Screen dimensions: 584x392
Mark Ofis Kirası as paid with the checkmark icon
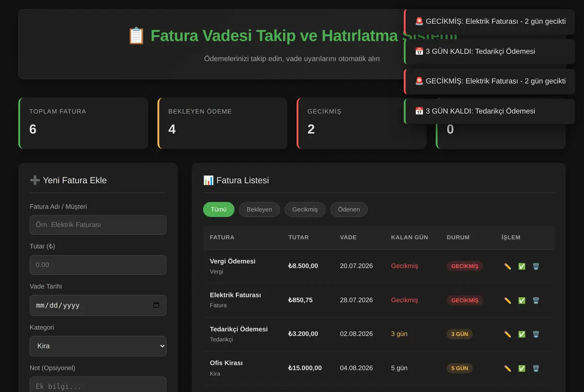(522, 368)
